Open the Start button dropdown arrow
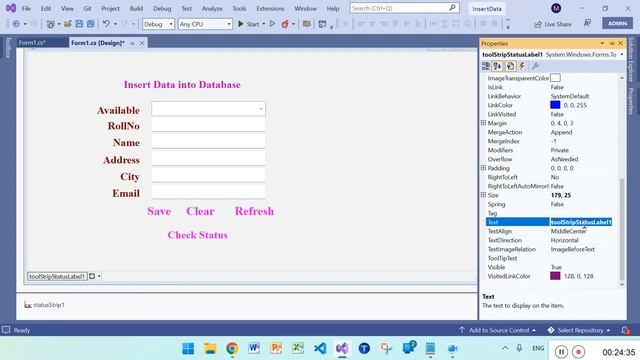 264,24
